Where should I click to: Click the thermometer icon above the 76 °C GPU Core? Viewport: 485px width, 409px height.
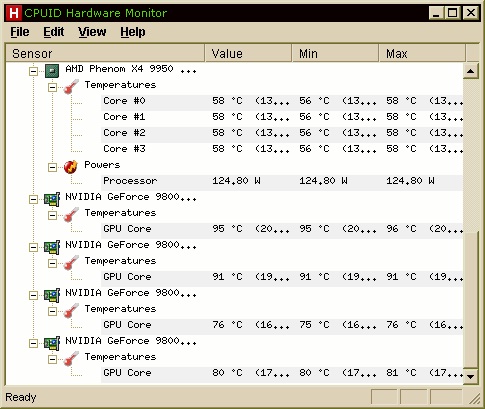click(x=71, y=311)
